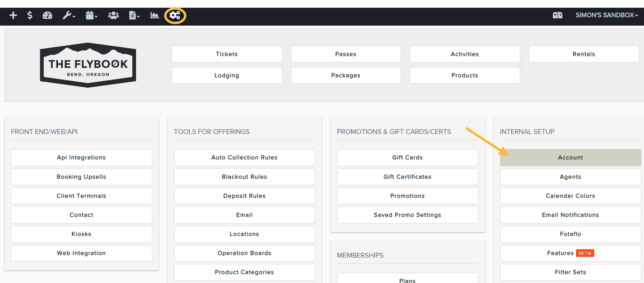Open Features beta page

click(x=571, y=253)
